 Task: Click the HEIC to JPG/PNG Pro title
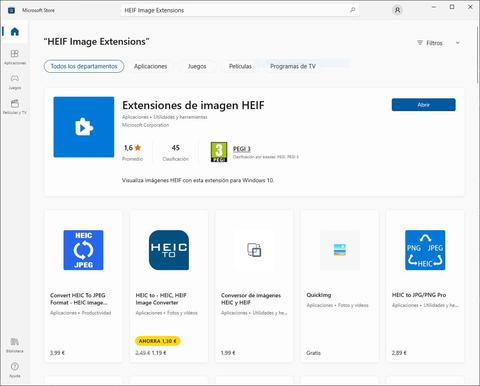(x=419, y=295)
